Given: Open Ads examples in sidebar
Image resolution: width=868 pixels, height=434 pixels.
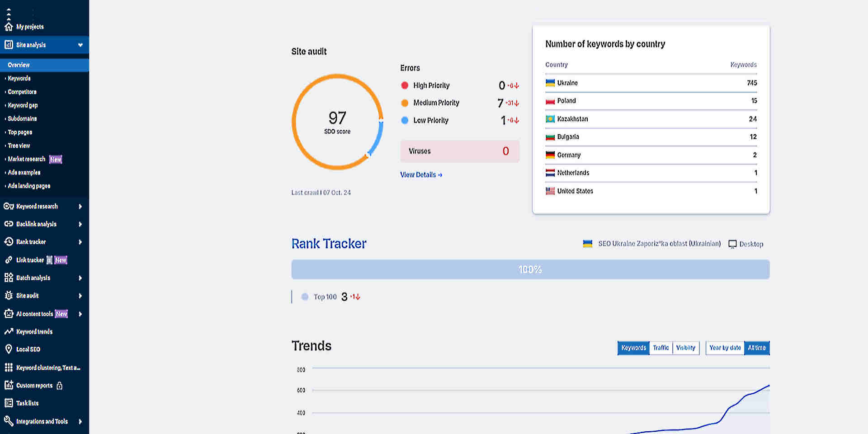Looking at the screenshot, I should pyautogui.click(x=24, y=172).
